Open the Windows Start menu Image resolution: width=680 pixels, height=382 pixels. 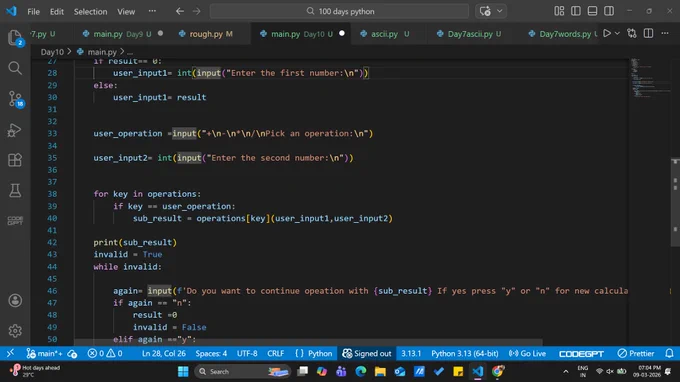[183, 372]
